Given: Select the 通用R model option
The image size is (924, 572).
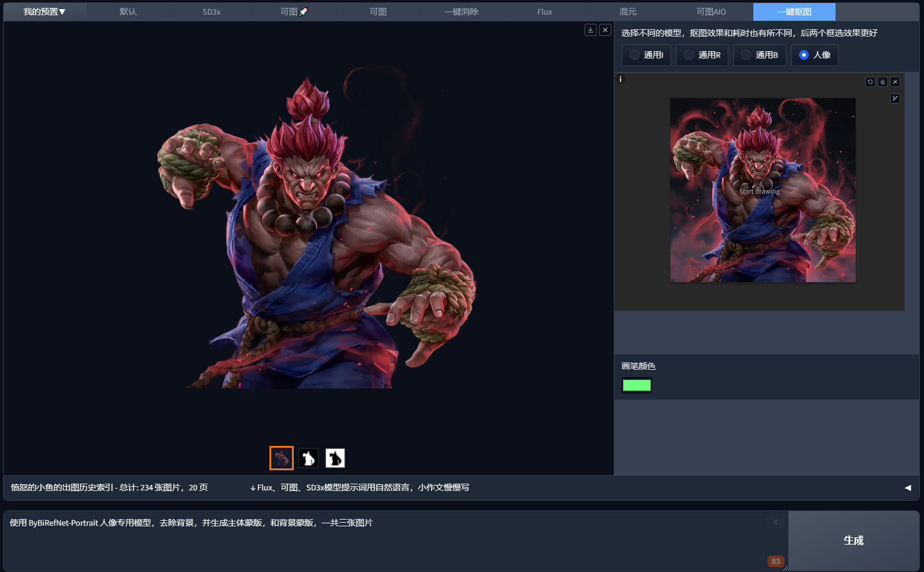Looking at the screenshot, I should pyautogui.click(x=702, y=55).
